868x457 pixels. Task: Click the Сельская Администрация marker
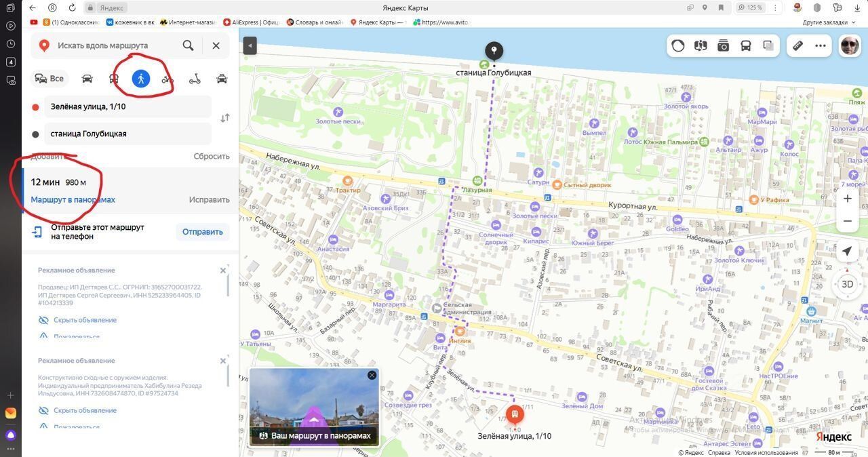coord(437,308)
